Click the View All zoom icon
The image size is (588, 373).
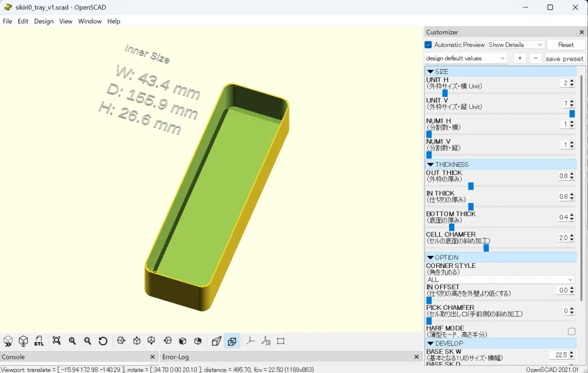57,341
